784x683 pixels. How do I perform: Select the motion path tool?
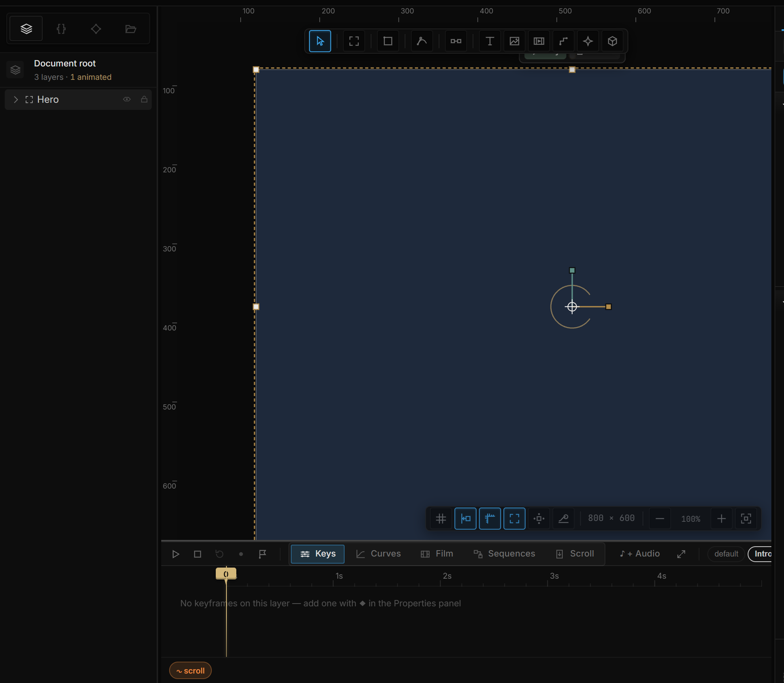pyautogui.click(x=563, y=41)
